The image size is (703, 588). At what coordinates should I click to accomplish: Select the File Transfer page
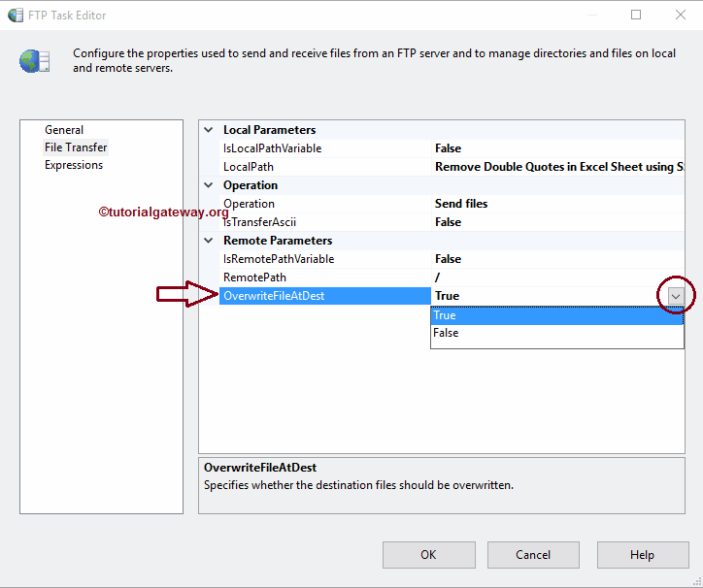pos(76,147)
